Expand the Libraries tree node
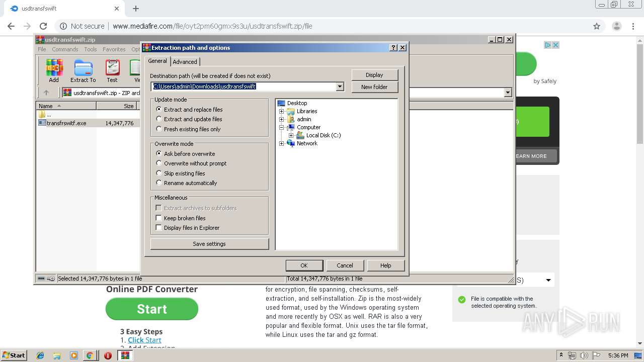Viewport: 644px width, 362px height. click(282, 111)
